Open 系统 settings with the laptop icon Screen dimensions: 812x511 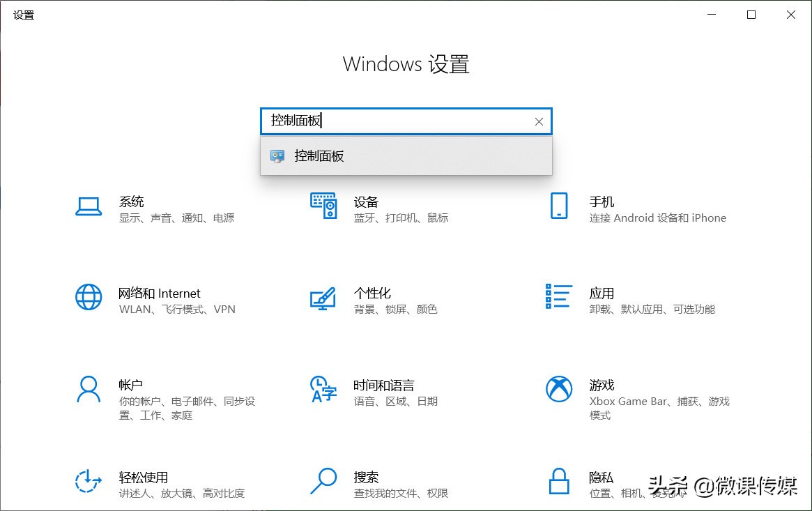click(x=89, y=207)
